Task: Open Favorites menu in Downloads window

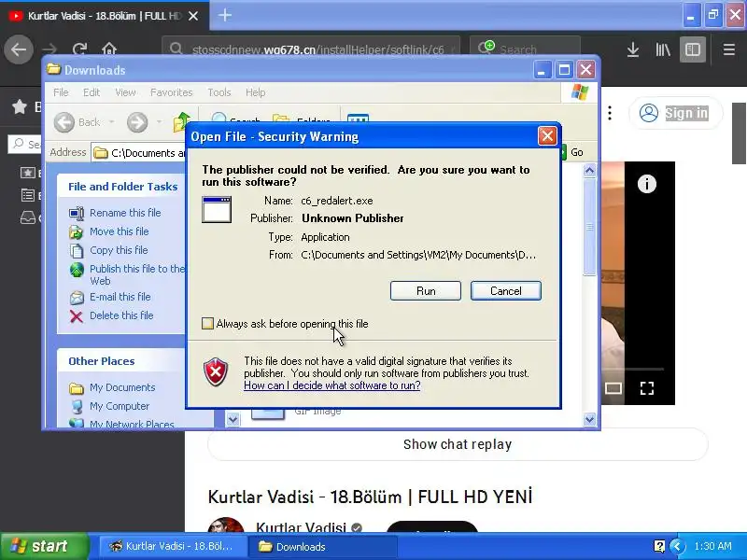Action: [x=171, y=92]
